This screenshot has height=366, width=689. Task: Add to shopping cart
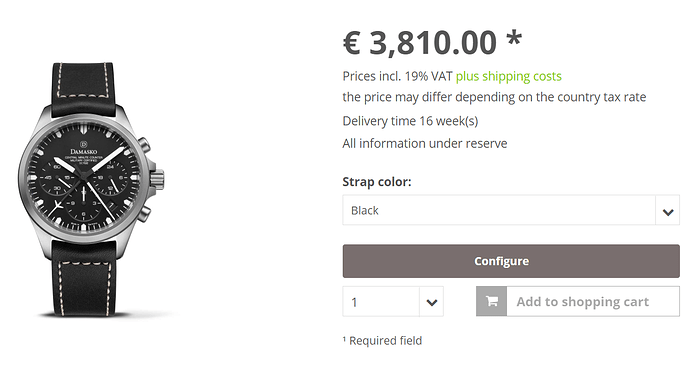(578, 301)
